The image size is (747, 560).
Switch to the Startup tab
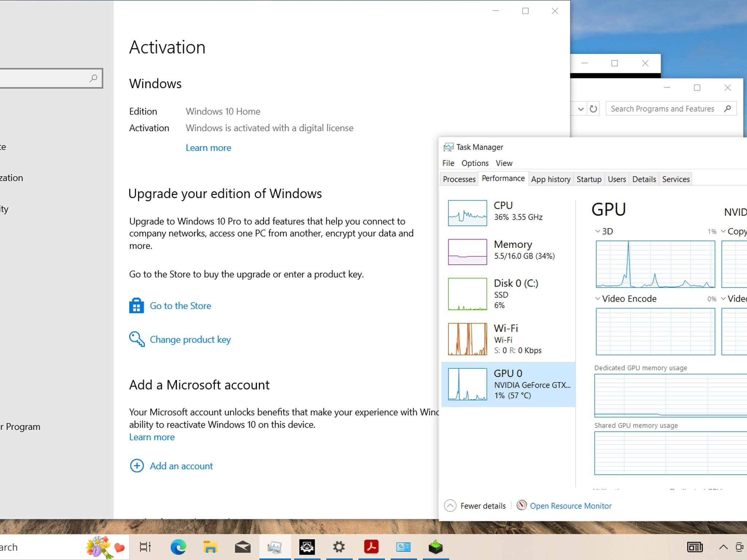[x=589, y=179]
